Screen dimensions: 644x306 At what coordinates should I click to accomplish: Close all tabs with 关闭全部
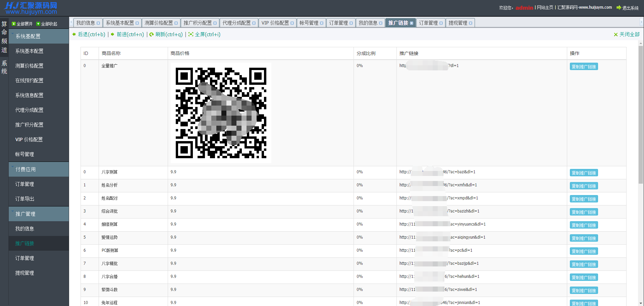pyautogui.click(x=627, y=34)
